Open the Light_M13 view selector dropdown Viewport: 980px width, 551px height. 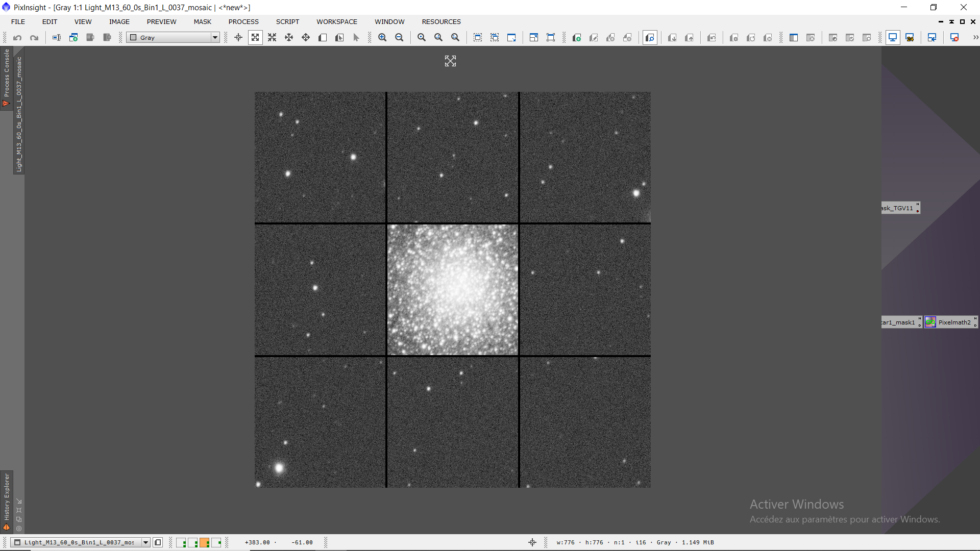145,542
